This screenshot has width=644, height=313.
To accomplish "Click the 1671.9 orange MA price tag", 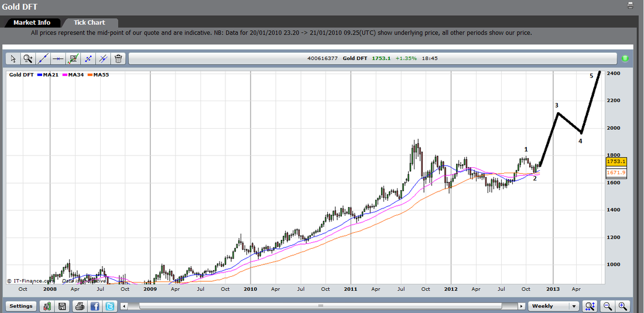I will click(x=616, y=173).
